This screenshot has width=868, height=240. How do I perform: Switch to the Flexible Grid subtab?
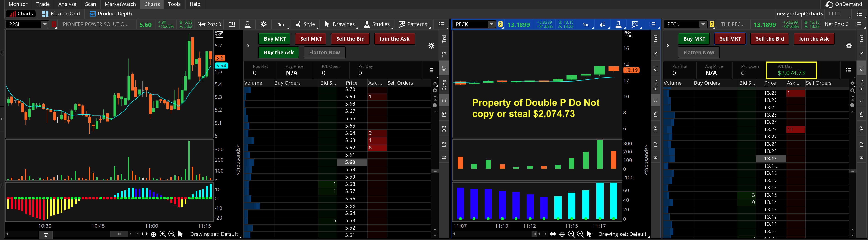(61, 14)
